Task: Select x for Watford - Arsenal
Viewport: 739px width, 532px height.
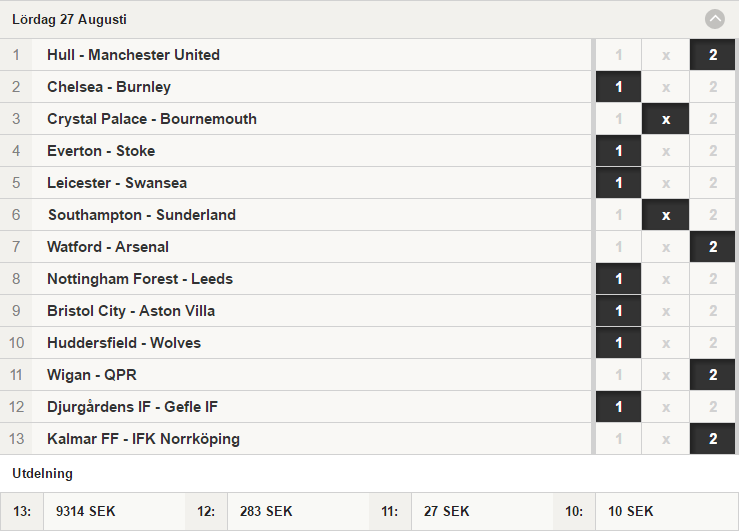Action: 665,247
